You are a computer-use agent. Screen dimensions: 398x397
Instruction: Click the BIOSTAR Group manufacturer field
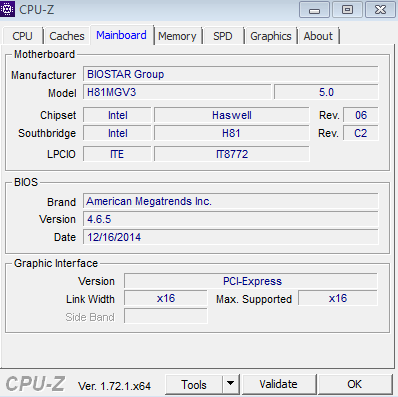231,74
